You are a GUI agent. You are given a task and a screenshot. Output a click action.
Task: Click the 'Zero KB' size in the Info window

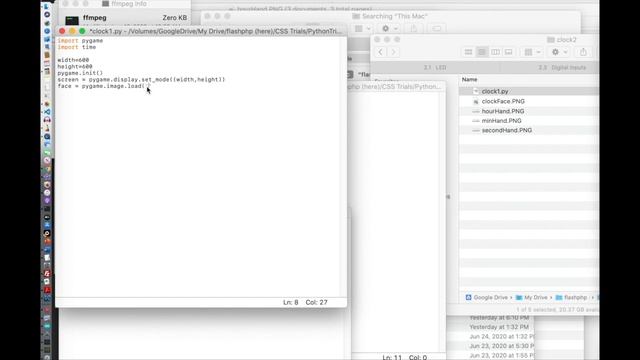pyautogui.click(x=175, y=18)
